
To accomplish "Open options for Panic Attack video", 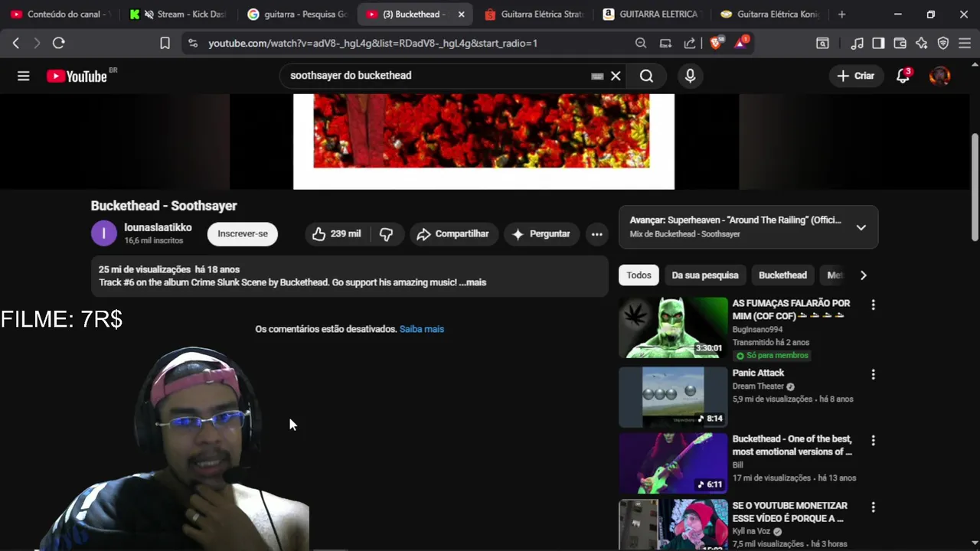I will click(x=873, y=374).
